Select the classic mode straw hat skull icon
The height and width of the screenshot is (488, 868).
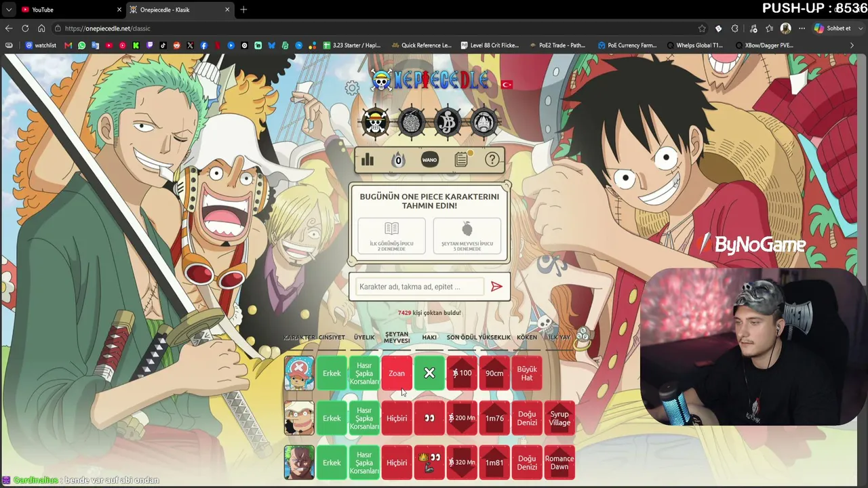click(x=376, y=123)
